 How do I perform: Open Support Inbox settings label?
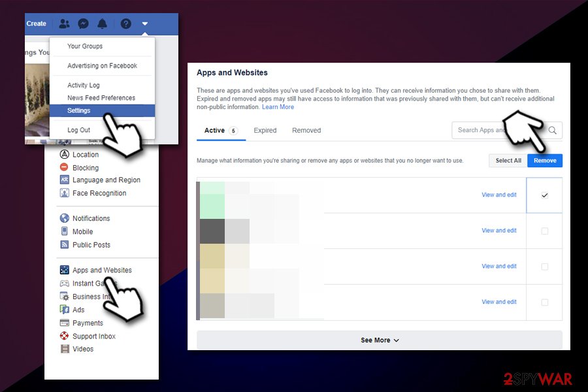(94, 336)
